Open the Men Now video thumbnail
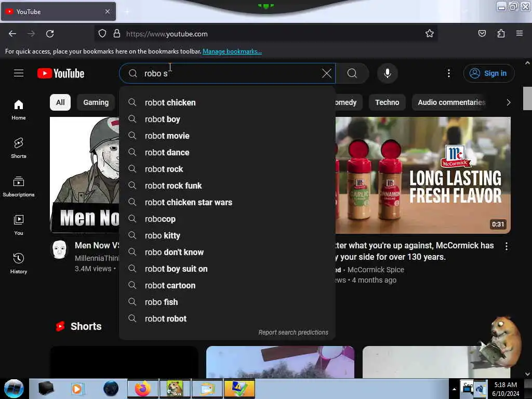 pyautogui.click(x=85, y=175)
